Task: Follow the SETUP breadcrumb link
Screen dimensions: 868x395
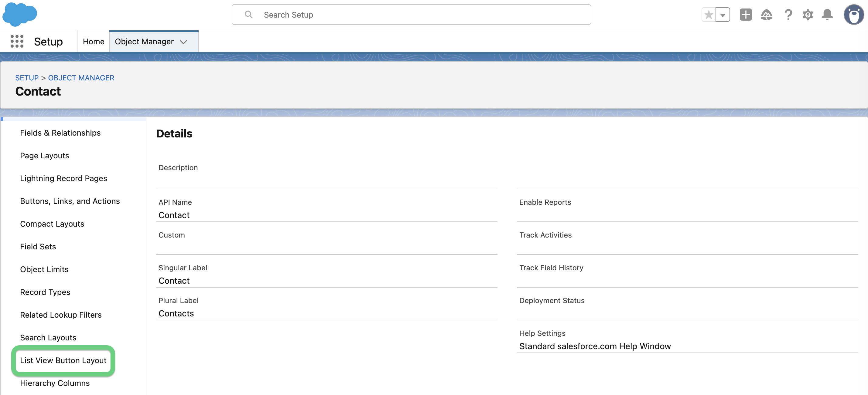Action: tap(27, 78)
